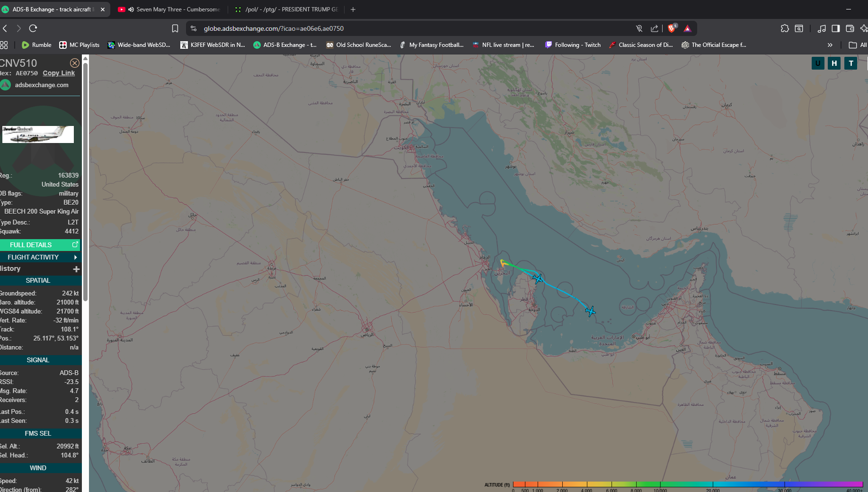Image resolution: width=868 pixels, height=492 pixels.
Task: Toggle the H map button
Action: 834,63
